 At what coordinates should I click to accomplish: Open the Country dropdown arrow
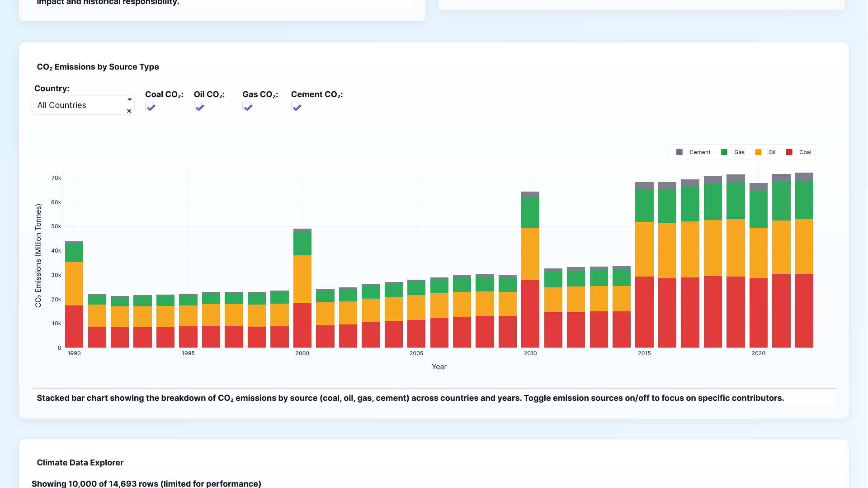(129, 99)
